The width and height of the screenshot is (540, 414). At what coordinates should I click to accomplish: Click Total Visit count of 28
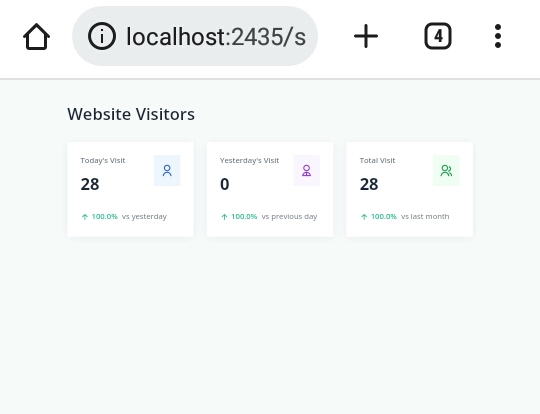pyautogui.click(x=369, y=184)
